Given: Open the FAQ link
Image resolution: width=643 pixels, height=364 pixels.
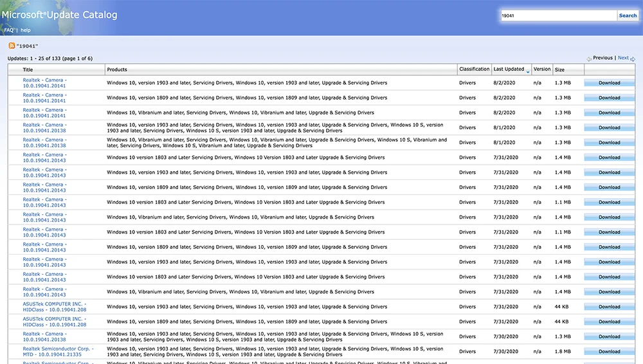Looking at the screenshot, I should click(x=9, y=30).
